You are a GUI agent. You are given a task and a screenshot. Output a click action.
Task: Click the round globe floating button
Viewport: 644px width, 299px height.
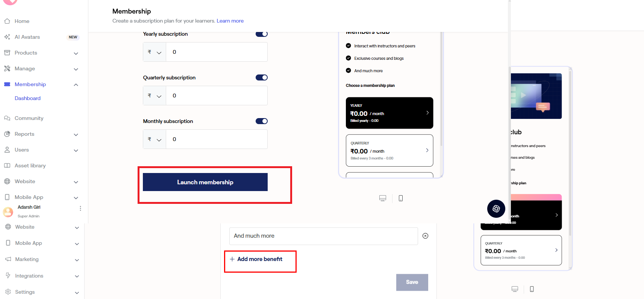pos(496,209)
